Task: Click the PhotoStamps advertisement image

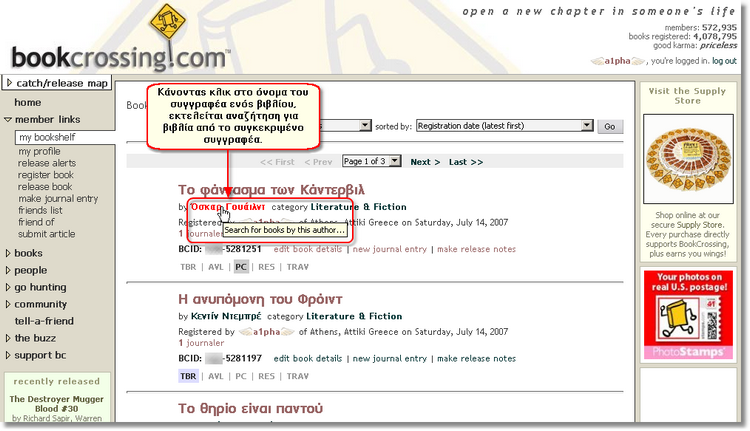Action: (x=686, y=314)
